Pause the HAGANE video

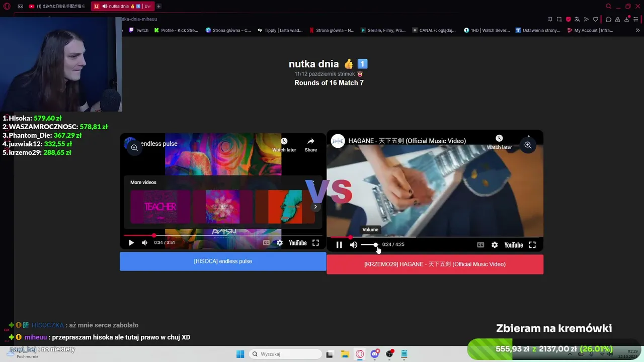coord(339,245)
